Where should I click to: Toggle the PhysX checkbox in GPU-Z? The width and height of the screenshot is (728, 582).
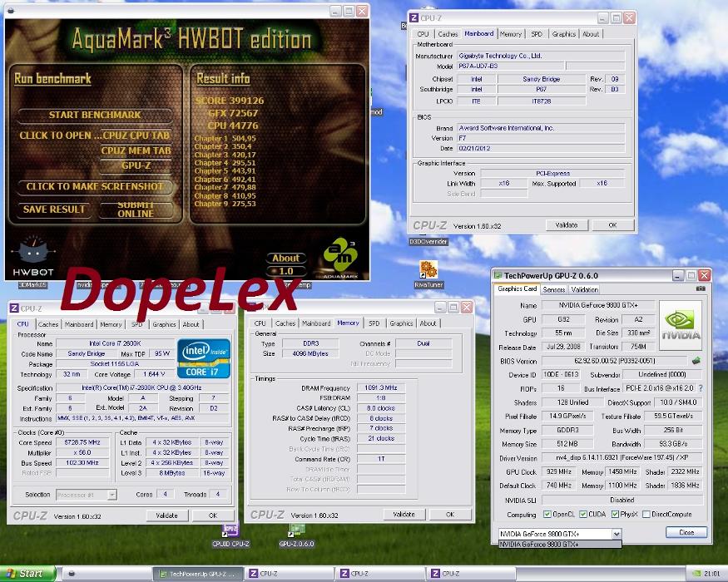(615, 515)
